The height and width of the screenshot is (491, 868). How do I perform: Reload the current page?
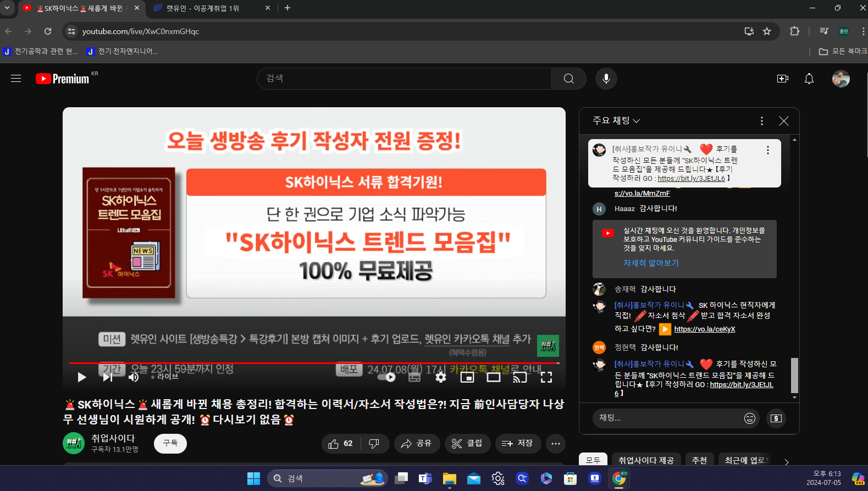(48, 31)
